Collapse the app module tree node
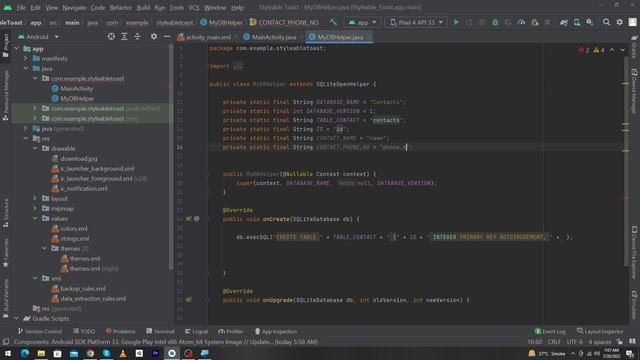 coord(17,49)
